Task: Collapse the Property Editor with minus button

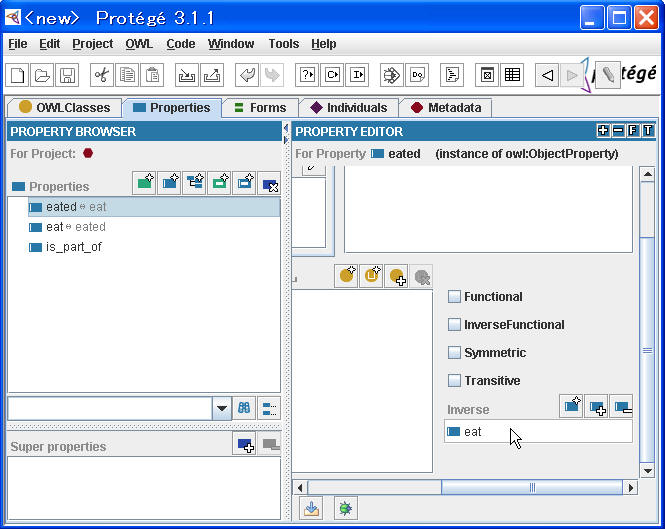Action: [618, 131]
